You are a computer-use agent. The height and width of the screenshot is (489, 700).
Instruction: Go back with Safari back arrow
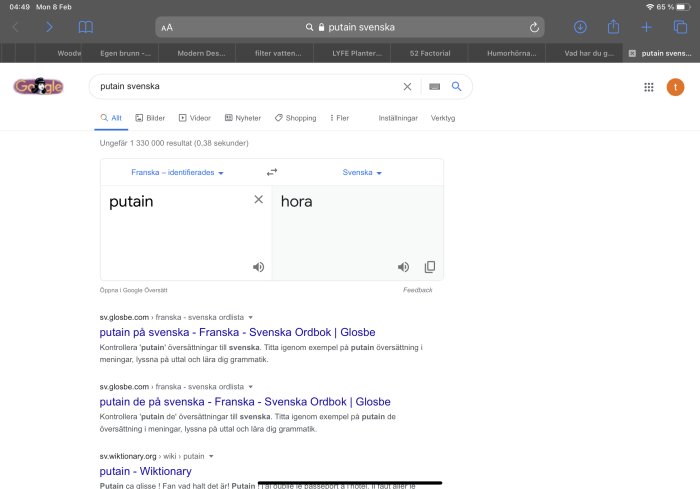(15, 27)
